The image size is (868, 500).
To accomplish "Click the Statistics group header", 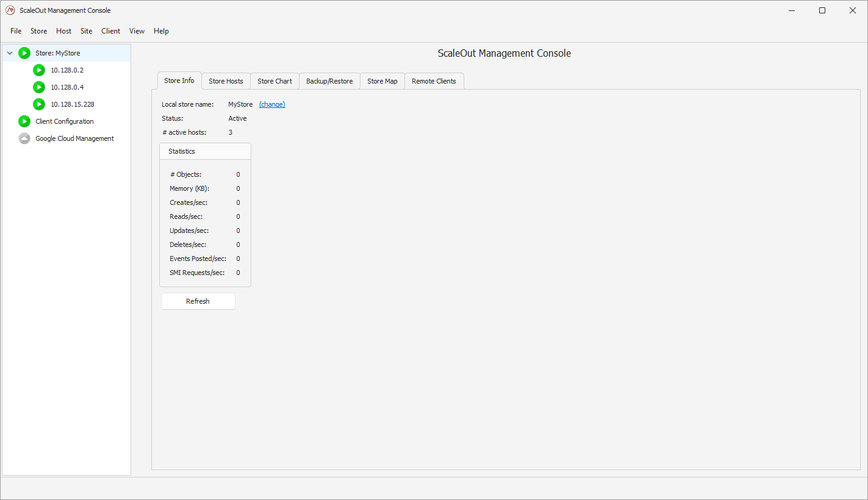I will (x=205, y=151).
